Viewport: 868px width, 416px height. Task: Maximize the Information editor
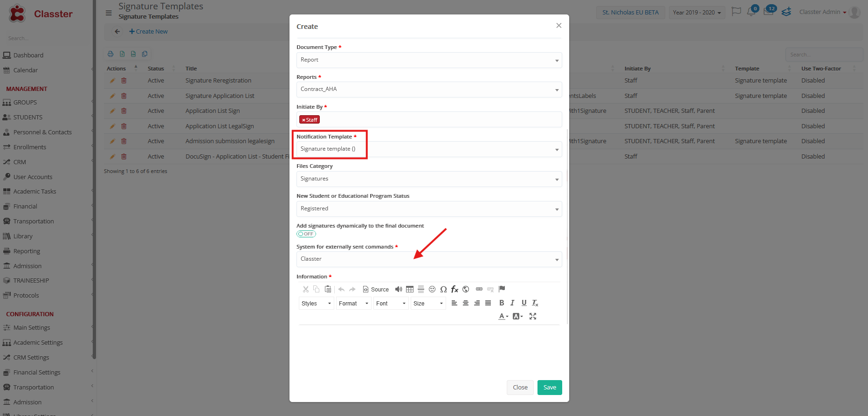(x=533, y=316)
